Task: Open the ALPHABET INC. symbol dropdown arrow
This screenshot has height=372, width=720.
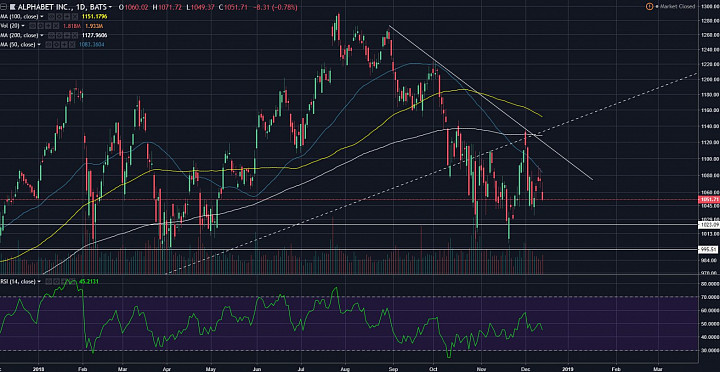Action: click(x=110, y=7)
